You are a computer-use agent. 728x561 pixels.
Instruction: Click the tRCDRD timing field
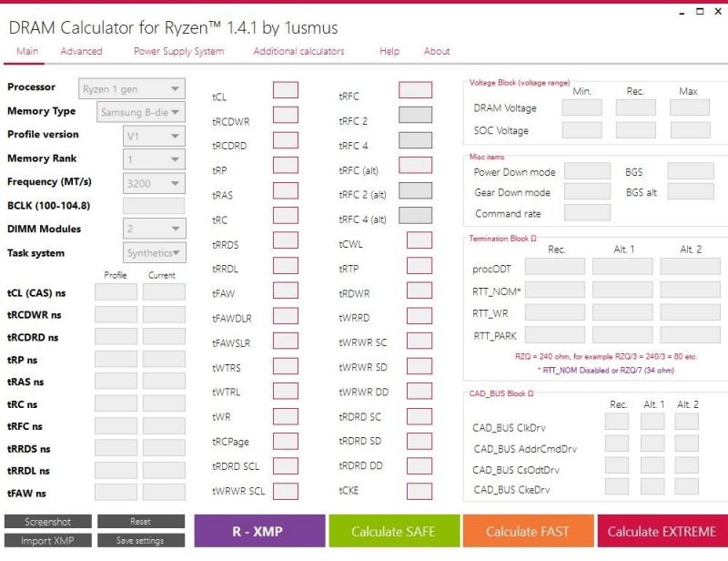pyautogui.click(x=286, y=140)
